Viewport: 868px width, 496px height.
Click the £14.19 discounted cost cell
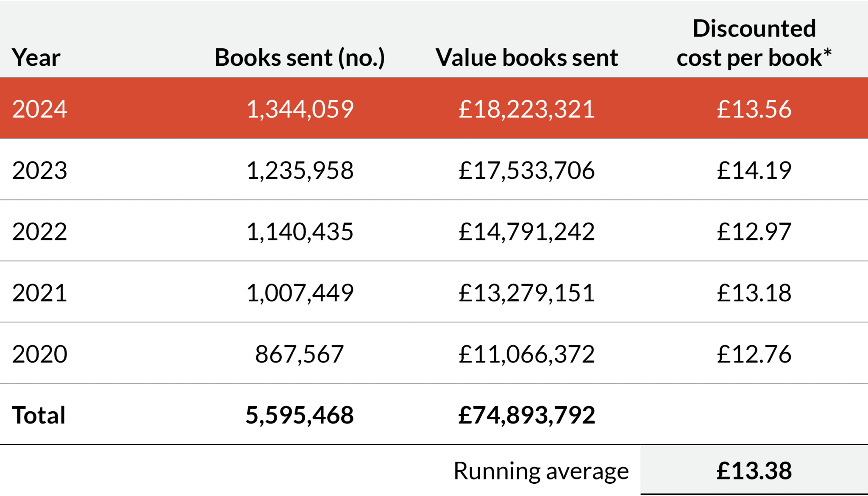point(754,170)
